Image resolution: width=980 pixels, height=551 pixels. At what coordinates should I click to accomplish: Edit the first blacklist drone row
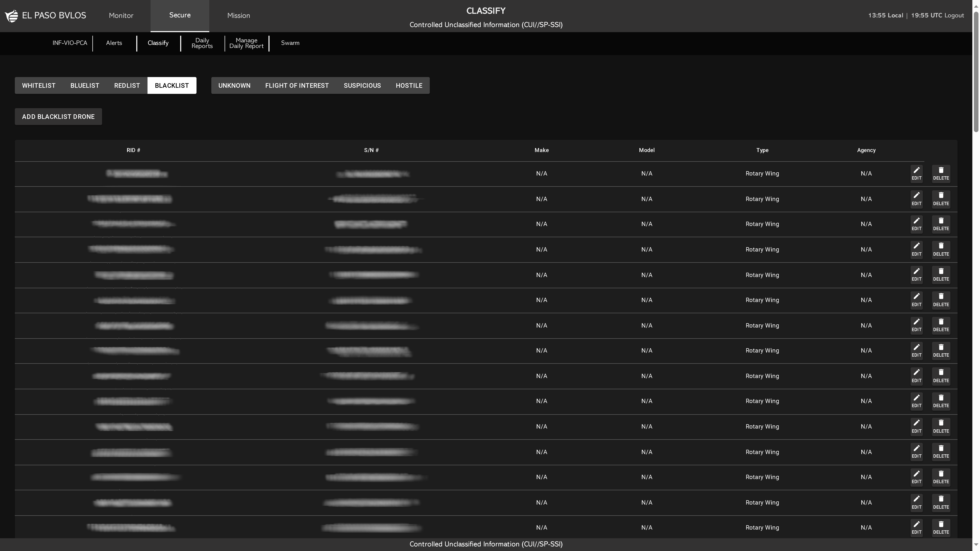coord(916,174)
